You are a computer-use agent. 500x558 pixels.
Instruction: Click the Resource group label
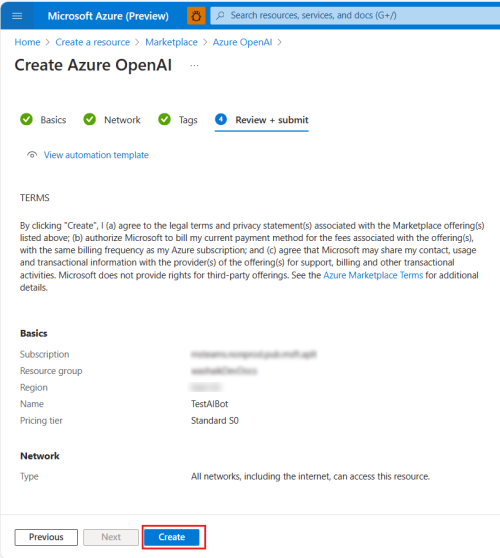[x=51, y=371]
